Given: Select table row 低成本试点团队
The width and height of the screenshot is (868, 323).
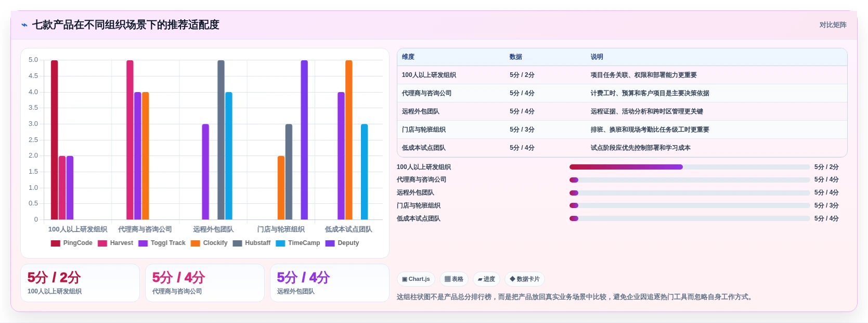Looking at the screenshot, I should pos(622,148).
